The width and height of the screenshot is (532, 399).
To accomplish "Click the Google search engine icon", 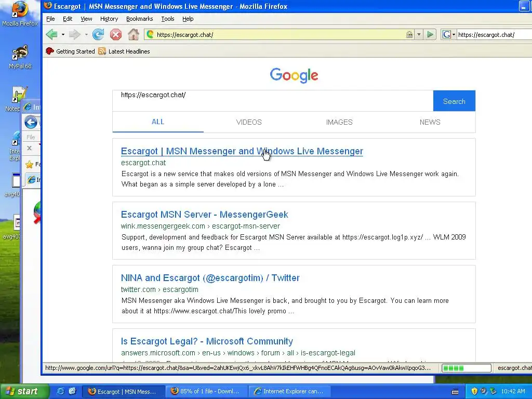I will (446, 34).
